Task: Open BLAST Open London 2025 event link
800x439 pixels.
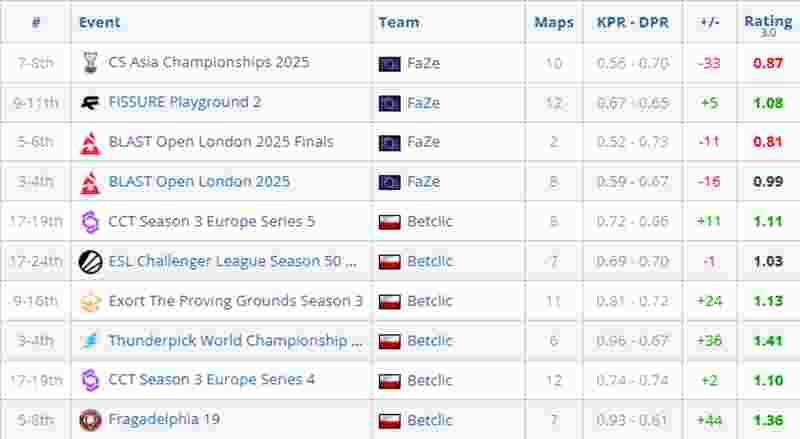Action: click(199, 181)
